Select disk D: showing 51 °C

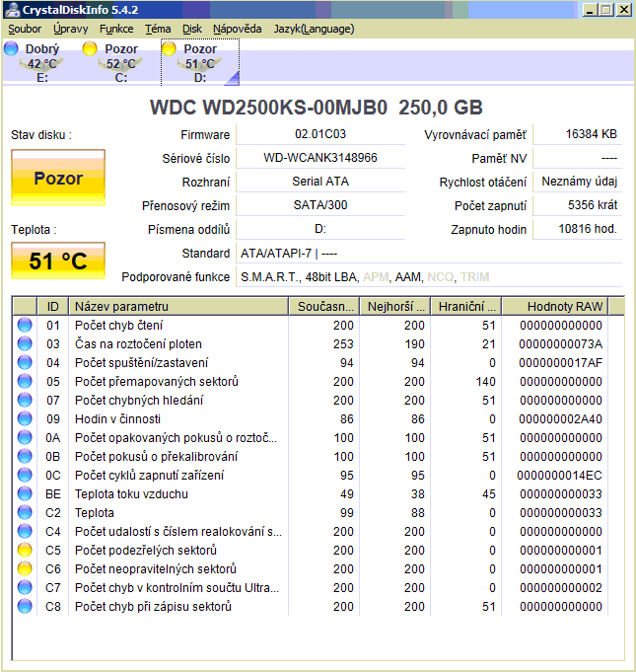200,62
